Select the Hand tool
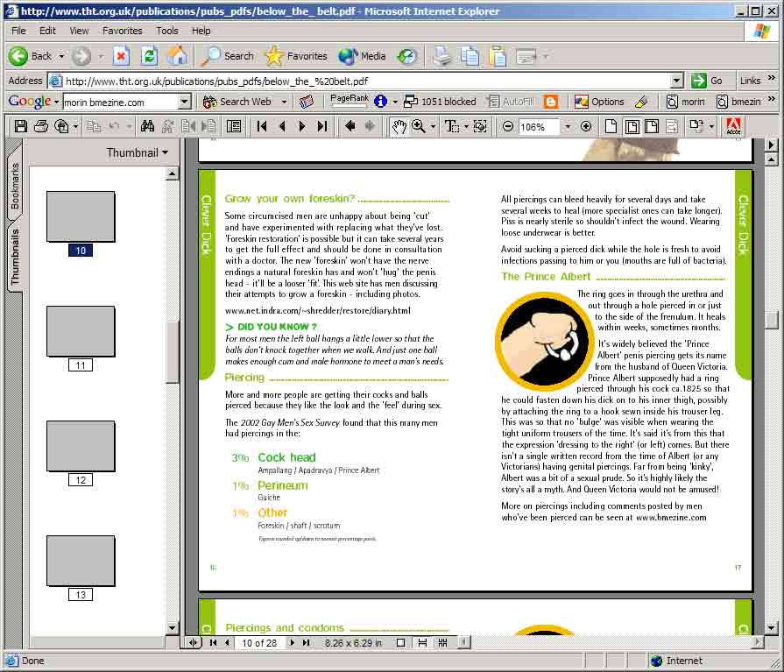 click(399, 126)
